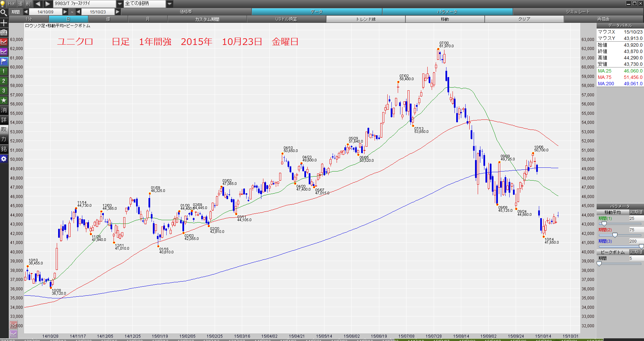
Task: Toggle the 価格帯 price band button
Action: pos(186,12)
